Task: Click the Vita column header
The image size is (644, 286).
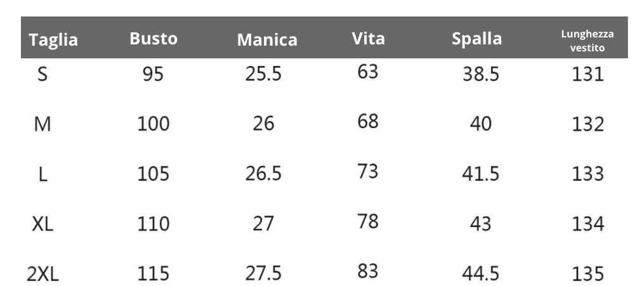Action: (368, 39)
